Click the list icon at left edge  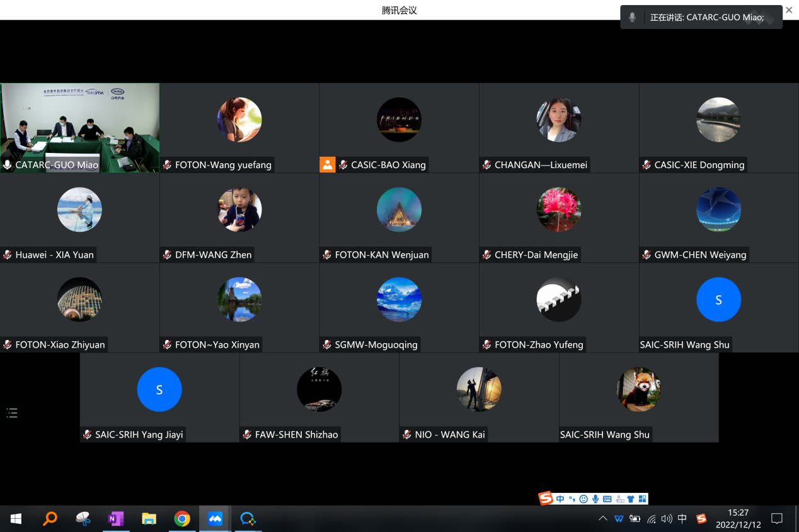tap(12, 413)
